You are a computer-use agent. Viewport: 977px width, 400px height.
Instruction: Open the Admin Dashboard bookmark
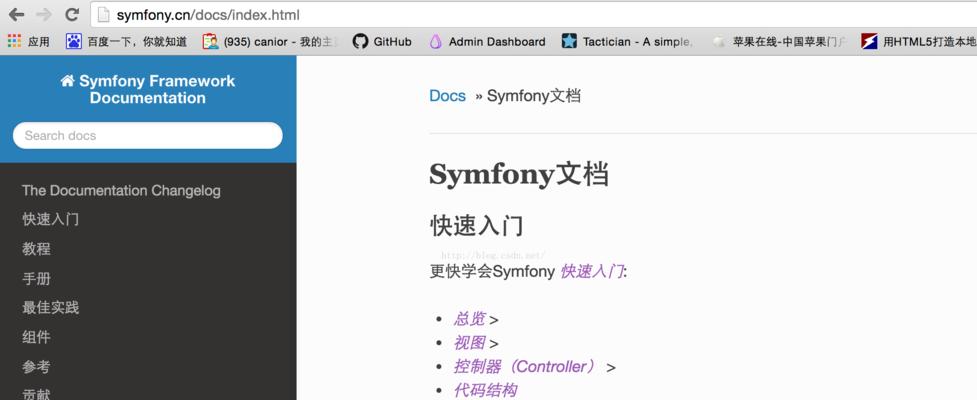[x=497, y=42]
